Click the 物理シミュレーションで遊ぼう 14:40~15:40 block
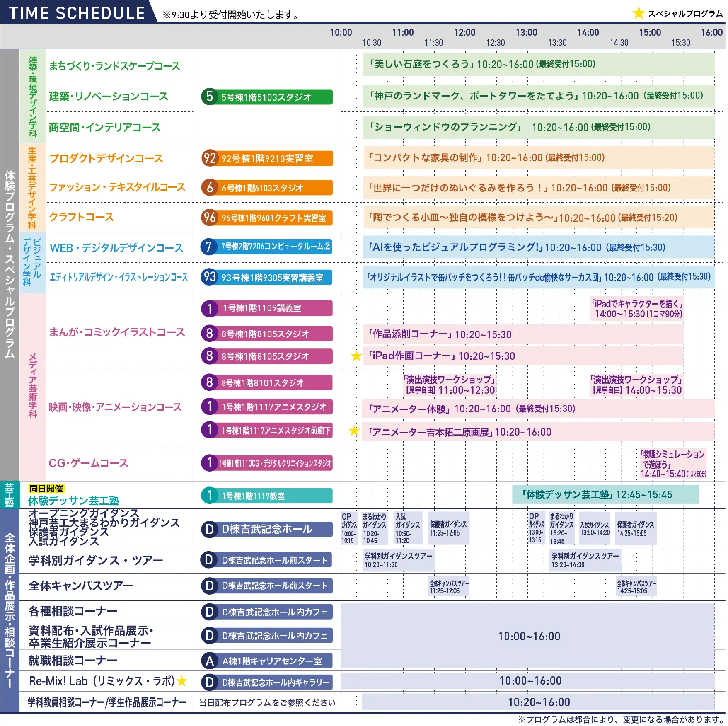 673,464
